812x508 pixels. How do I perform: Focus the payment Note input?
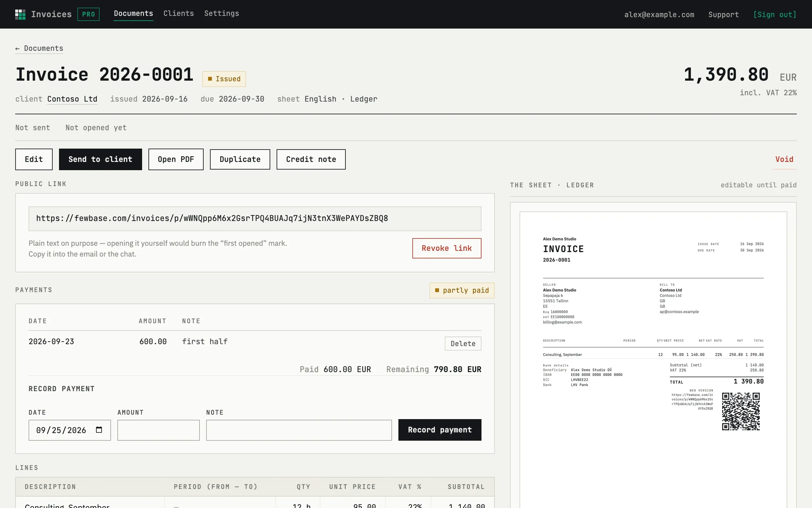tap(298, 430)
